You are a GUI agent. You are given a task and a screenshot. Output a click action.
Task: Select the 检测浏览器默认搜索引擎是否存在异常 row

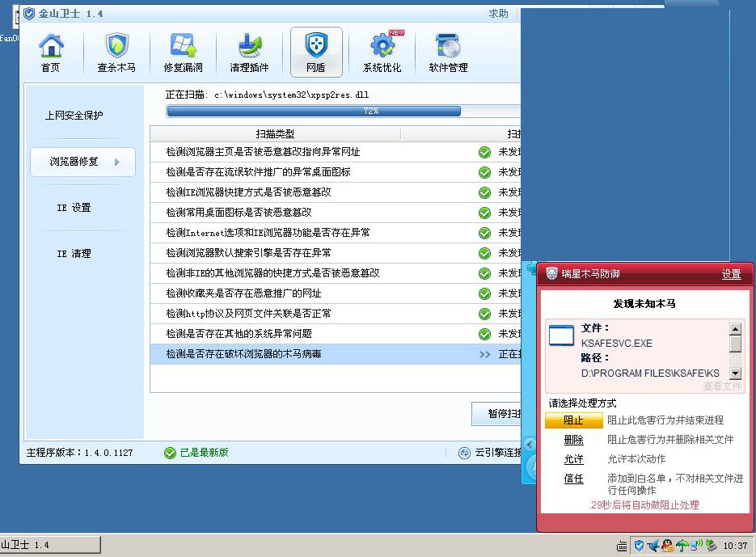pyautogui.click(x=336, y=253)
